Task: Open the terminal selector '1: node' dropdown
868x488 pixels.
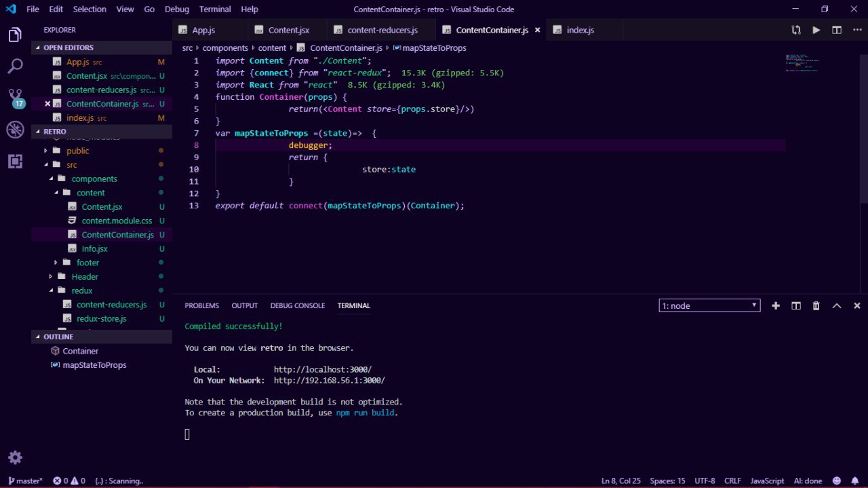Action: click(x=709, y=305)
